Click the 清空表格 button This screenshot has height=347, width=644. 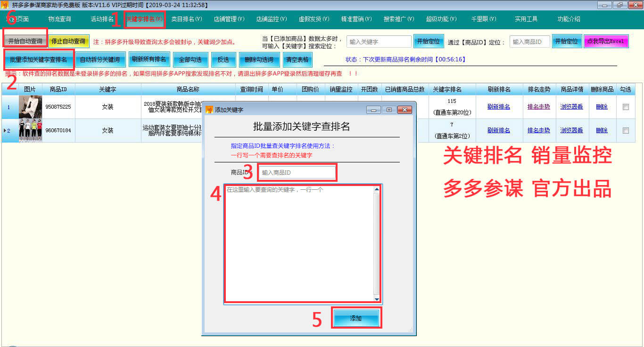[297, 60]
